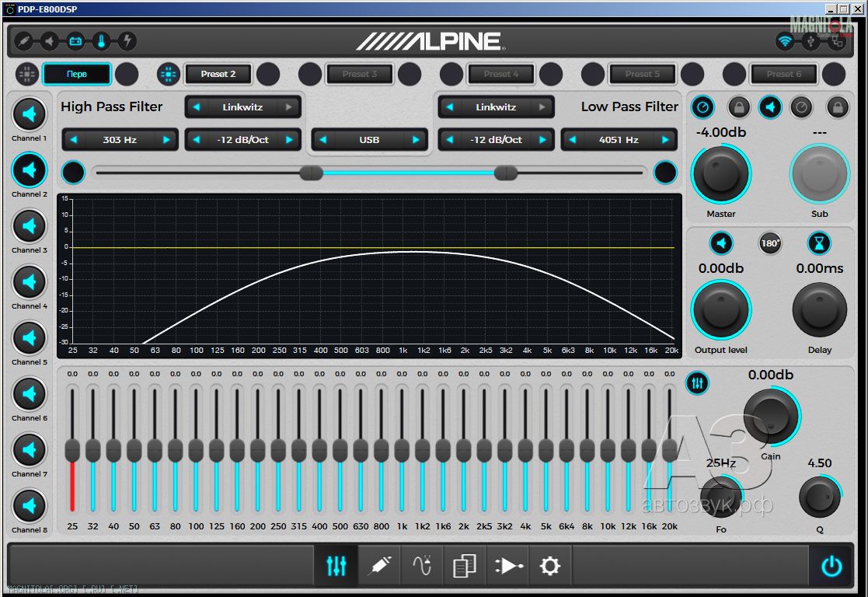
Task: Toggle the Master mute speaker icon
Action: coord(770,107)
